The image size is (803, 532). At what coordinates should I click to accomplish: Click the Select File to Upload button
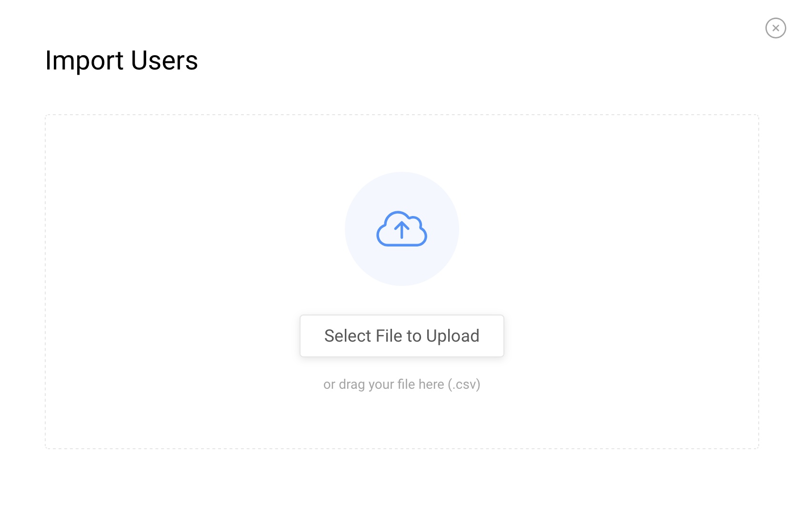pyautogui.click(x=401, y=336)
